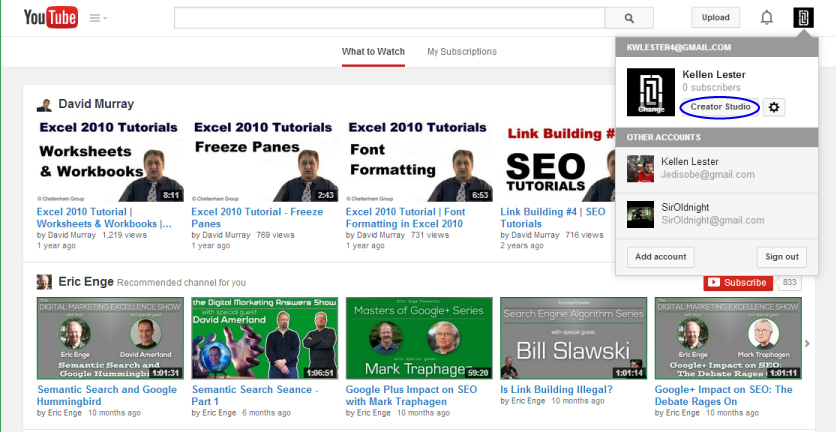Open Google Plus Impact on SEO link
This screenshot has height=432, width=836.
tap(411, 395)
